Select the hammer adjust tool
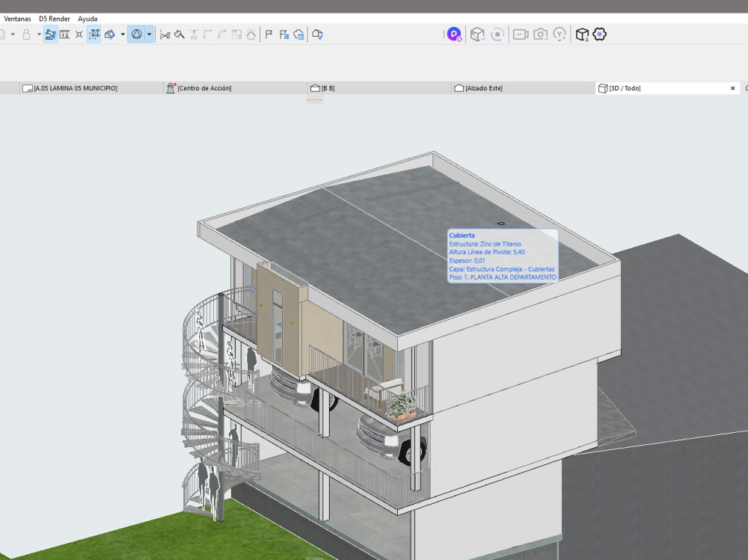This screenshot has width=748, height=560. point(180,34)
